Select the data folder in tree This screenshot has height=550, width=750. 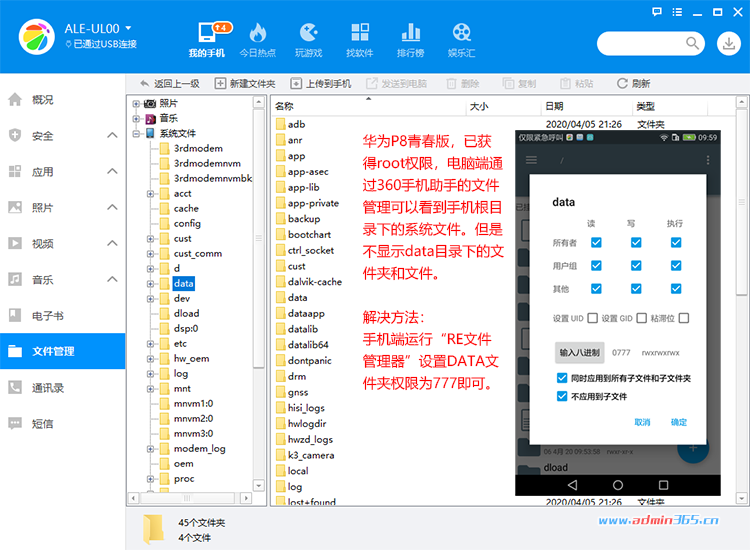184,283
